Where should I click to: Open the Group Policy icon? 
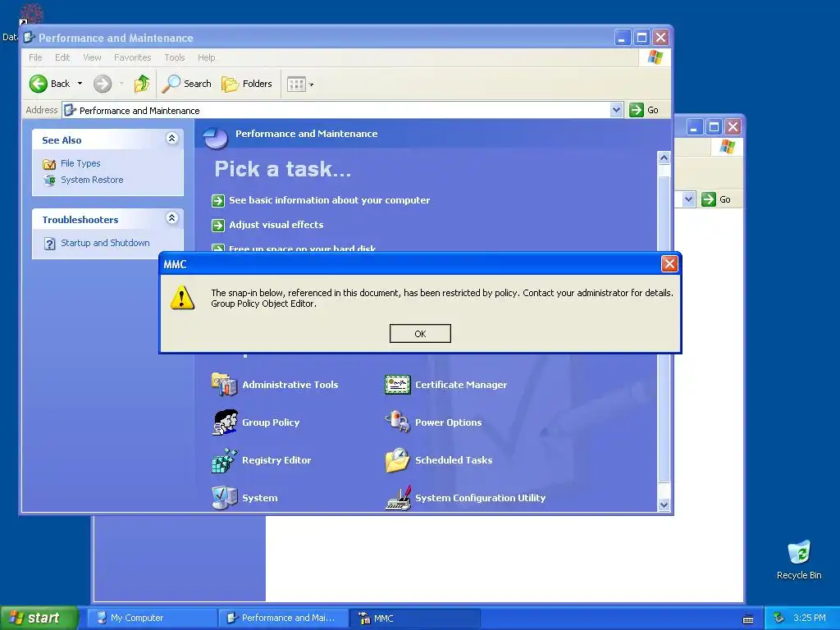click(x=224, y=422)
